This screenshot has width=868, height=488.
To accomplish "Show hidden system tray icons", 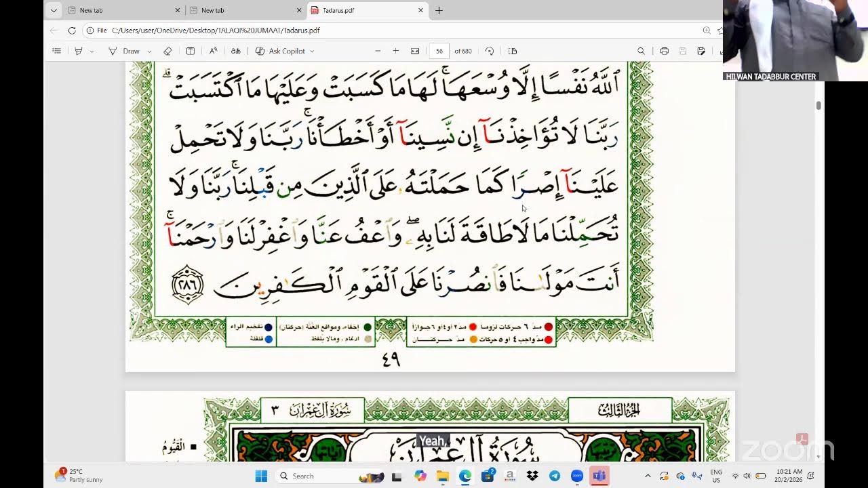I will coord(648,476).
